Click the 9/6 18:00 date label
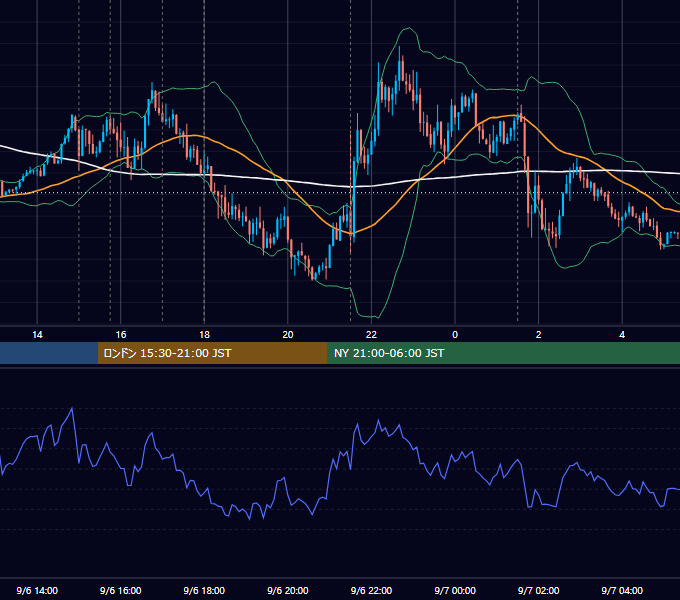This screenshot has height=600, width=680. pos(204,590)
